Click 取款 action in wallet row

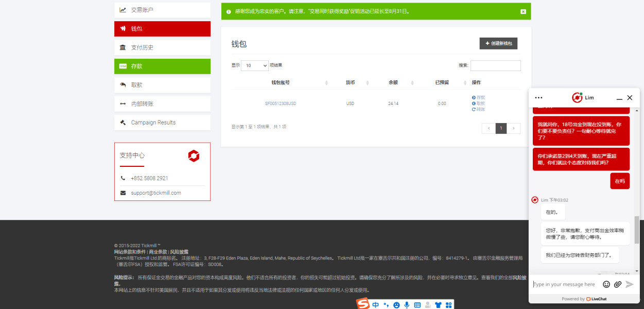click(x=478, y=104)
